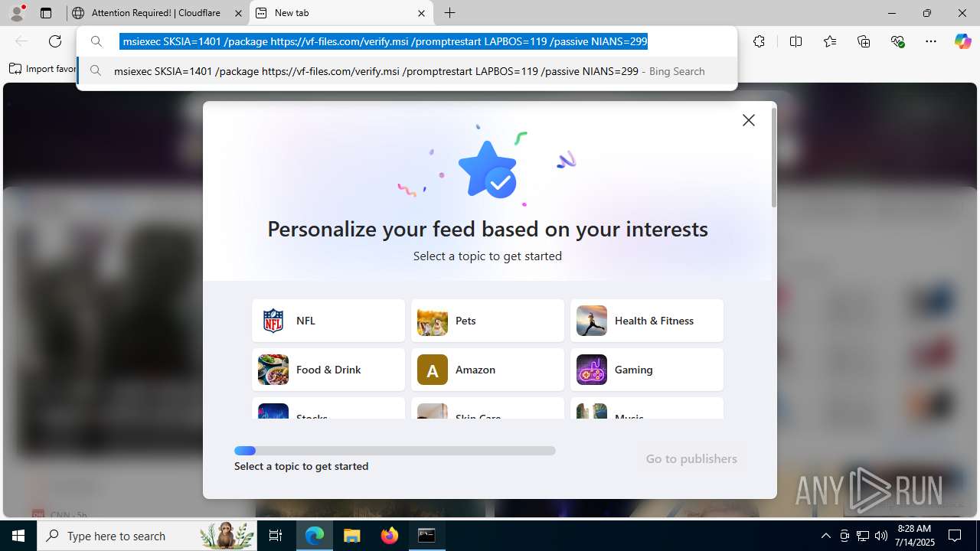This screenshot has height=551, width=980.
Task: Click Import favorites in favorites bar
Action: [43, 69]
